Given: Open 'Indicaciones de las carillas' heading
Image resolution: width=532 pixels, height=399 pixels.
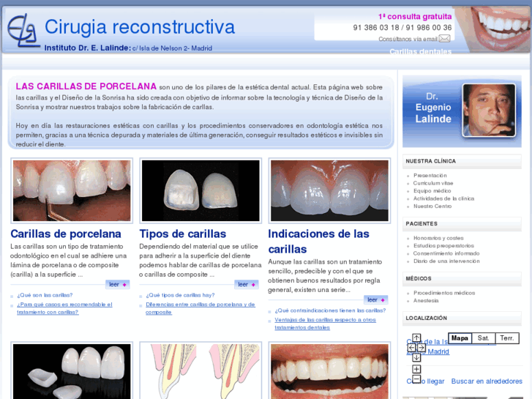Looking at the screenshot, I should [x=318, y=242].
